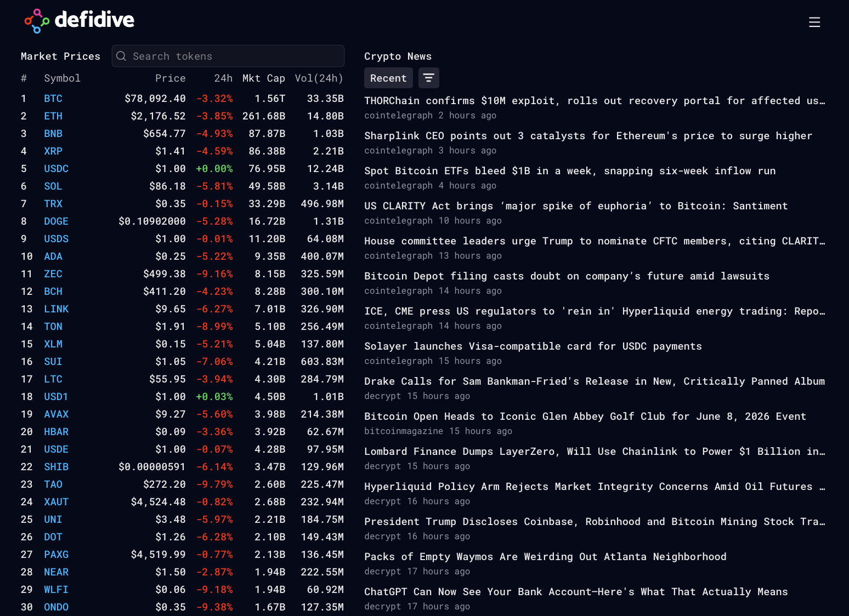This screenshot has height=616, width=849.
Task: Open Bitcoin Depot filing article
Action: [x=567, y=276]
